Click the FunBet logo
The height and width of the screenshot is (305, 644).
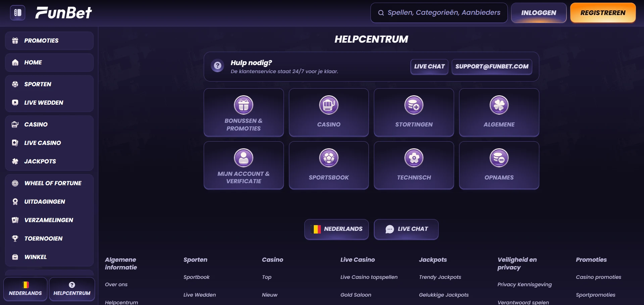coord(64,13)
